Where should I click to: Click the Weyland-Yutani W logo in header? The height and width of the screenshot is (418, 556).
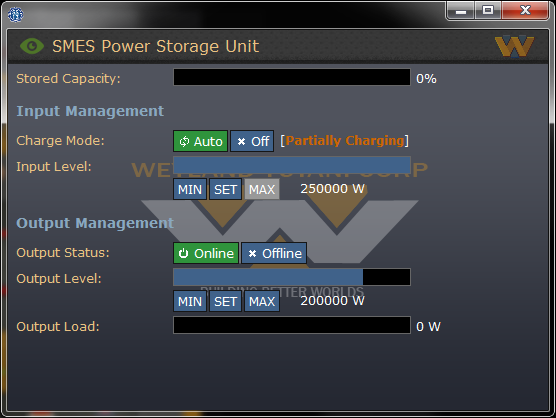[x=514, y=46]
